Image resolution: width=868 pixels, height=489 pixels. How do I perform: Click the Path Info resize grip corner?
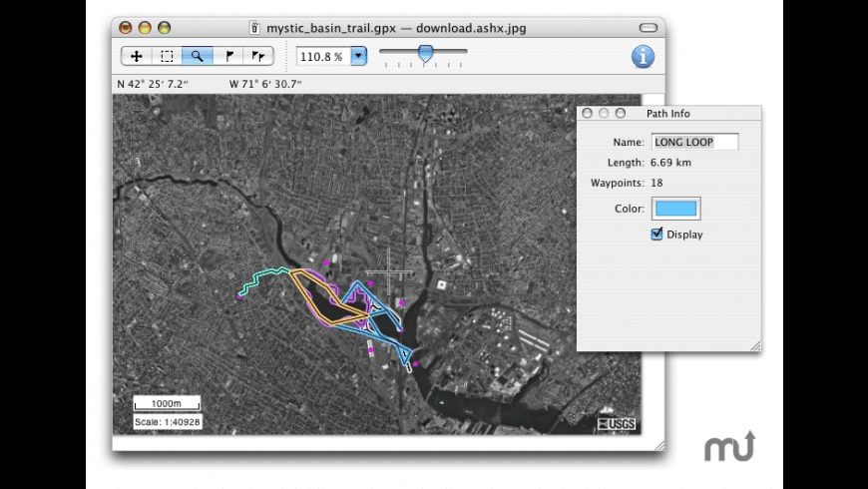pos(755,345)
